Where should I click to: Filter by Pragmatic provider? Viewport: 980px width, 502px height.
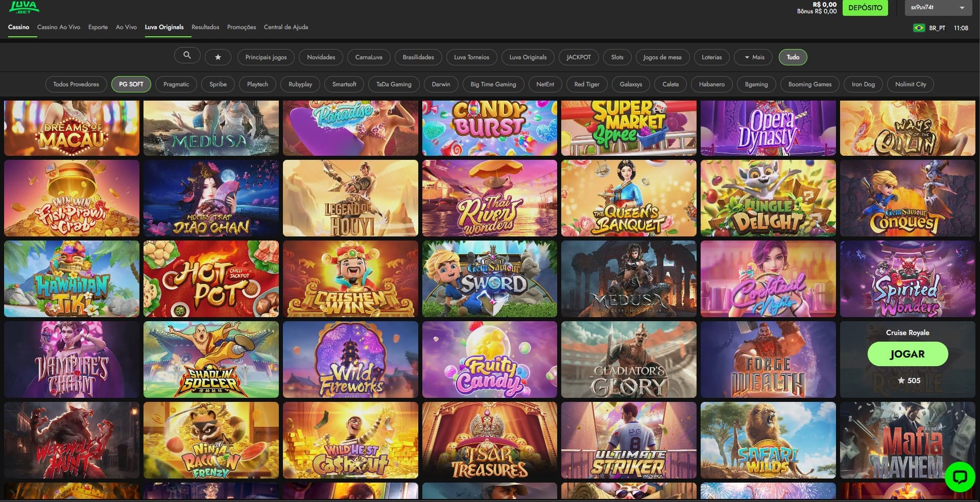click(x=176, y=84)
